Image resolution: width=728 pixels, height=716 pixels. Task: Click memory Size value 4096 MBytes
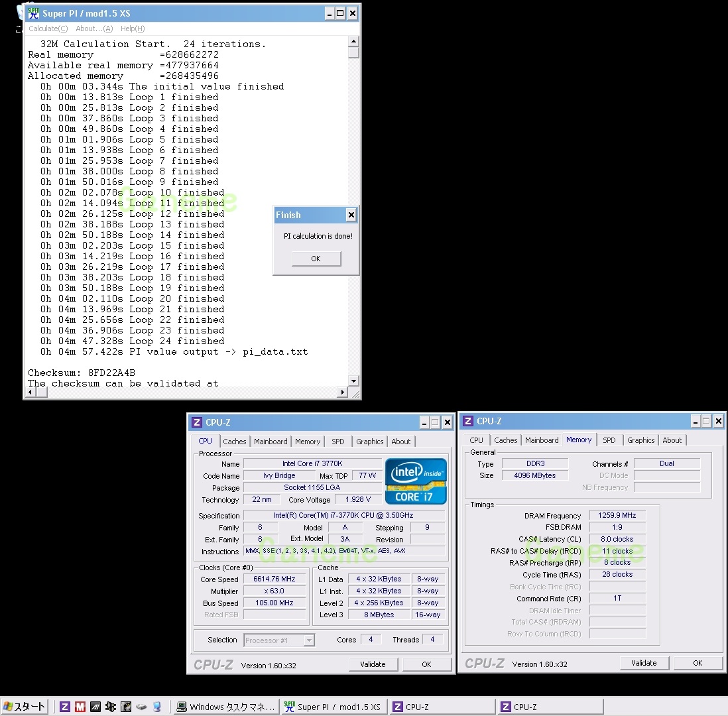[535, 475]
